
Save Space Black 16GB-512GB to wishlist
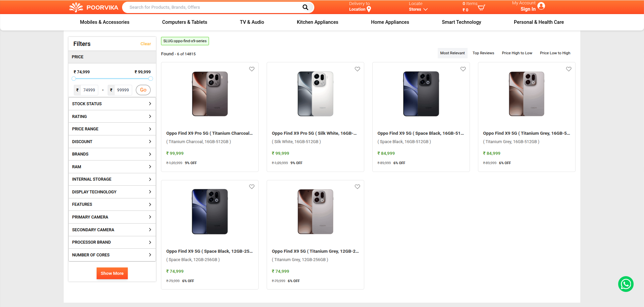pos(463,69)
